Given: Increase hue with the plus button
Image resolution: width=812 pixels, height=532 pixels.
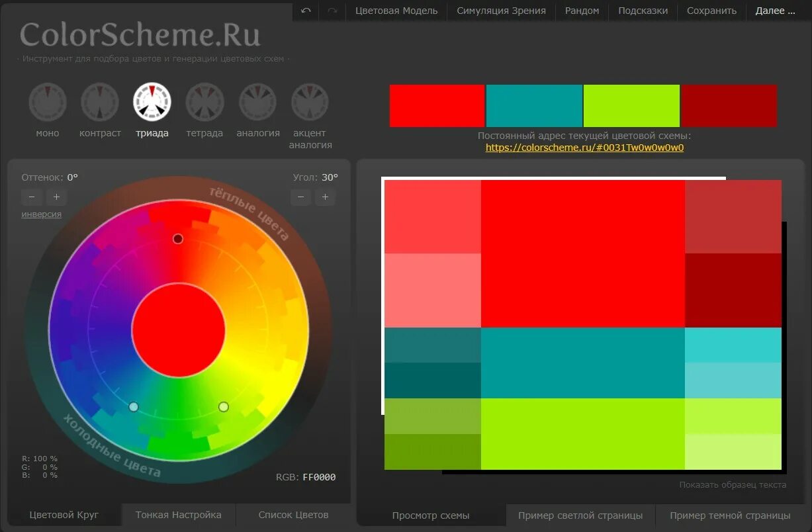Looking at the screenshot, I should point(57,197).
